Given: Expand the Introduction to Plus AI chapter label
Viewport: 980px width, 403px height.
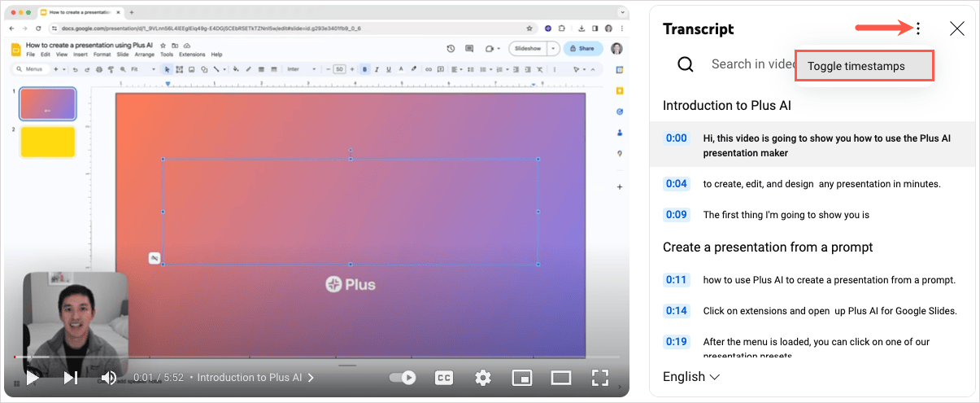Looking at the screenshot, I should click(256, 378).
